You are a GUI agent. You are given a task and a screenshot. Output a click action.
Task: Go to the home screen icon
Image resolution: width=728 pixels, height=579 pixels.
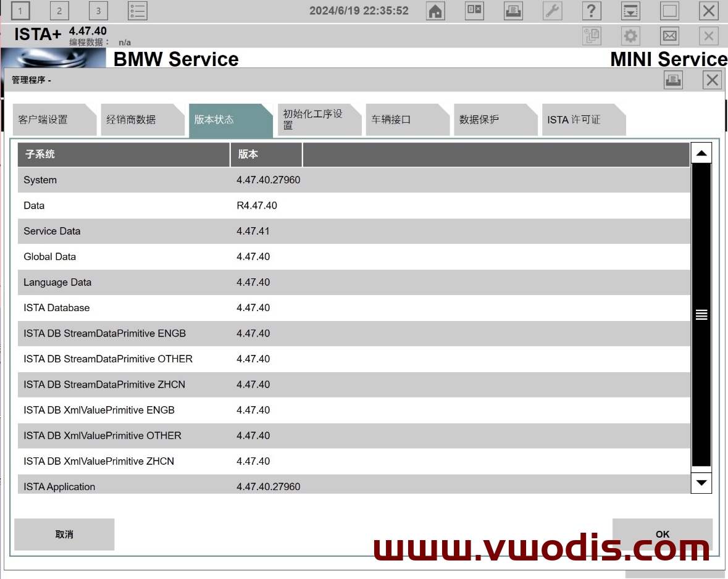pyautogui.click(x=435, y=10)
